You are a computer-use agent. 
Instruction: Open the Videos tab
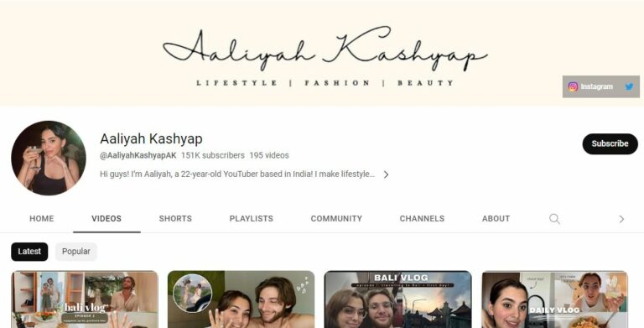coord(106,219)
